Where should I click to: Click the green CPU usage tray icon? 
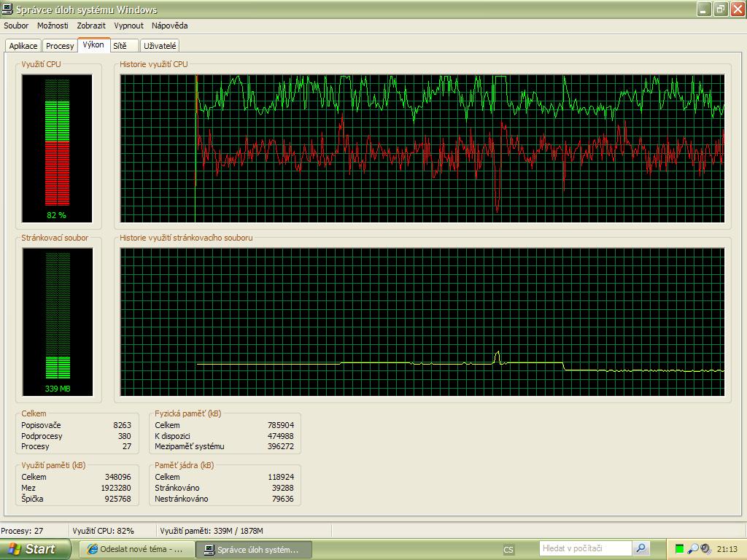[x=679, y=549]
